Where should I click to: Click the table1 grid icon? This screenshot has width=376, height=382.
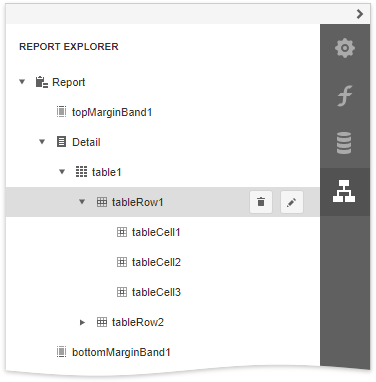click(x=81, y=172)
